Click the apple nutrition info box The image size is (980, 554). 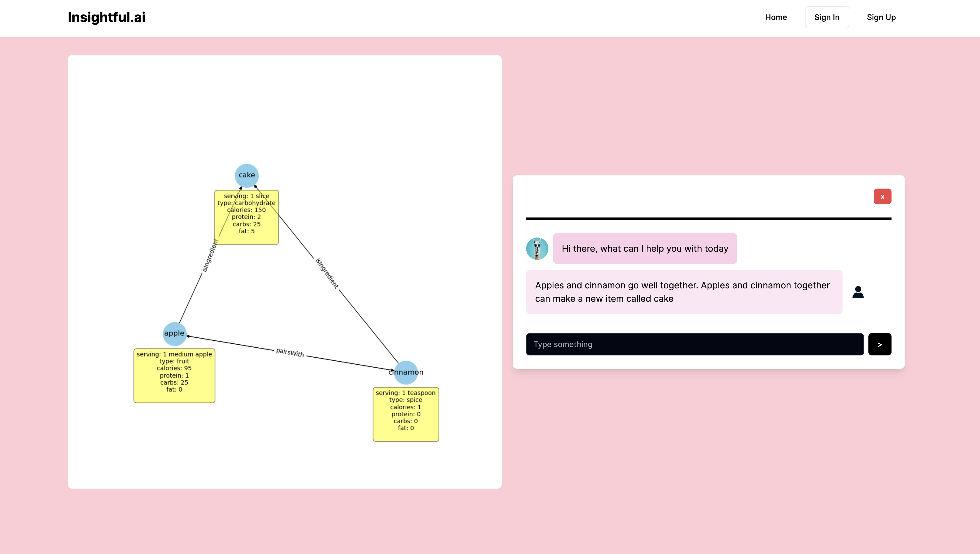coord(174,375)
